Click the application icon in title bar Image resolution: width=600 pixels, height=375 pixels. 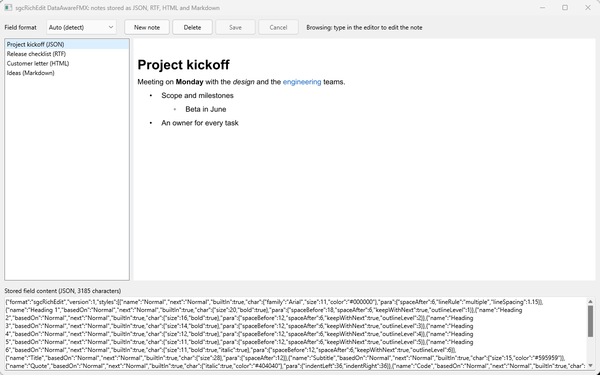point(8,8)
